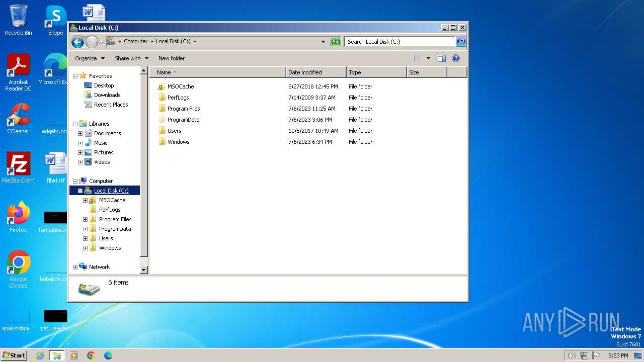Click the blue Help icon
This screenshot has width=644, height=362.
456,58
